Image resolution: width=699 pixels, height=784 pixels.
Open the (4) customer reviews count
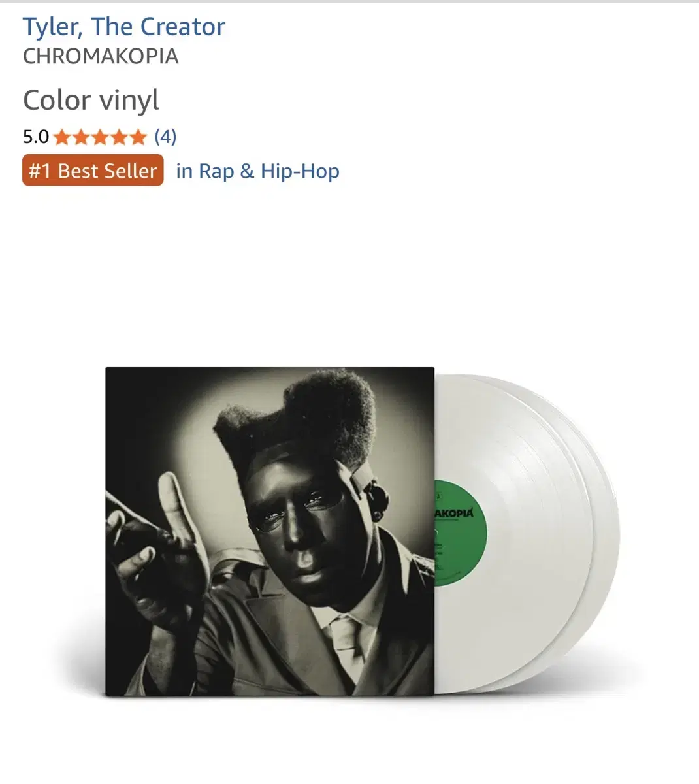[165, 137]
